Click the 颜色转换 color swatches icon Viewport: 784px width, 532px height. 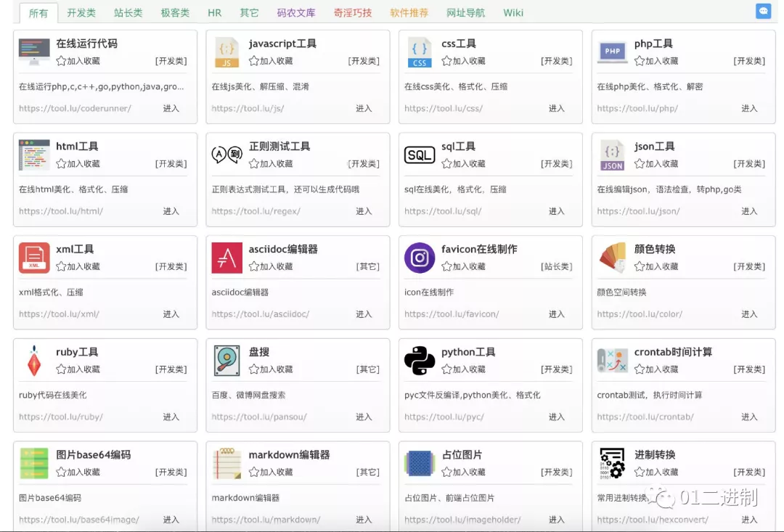[x=613, y=258]
